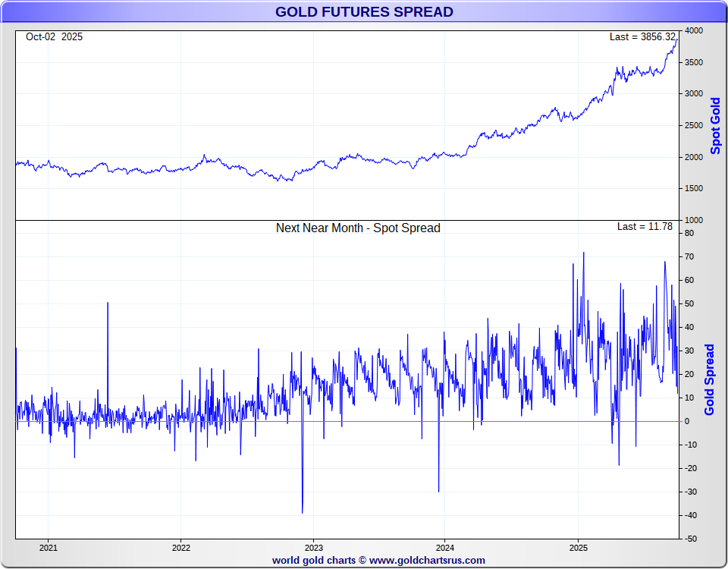Viewport: 728px width, 569px height.
Task: Click the 10 tick on Gold Spread axis
Action: click(689, 398)
